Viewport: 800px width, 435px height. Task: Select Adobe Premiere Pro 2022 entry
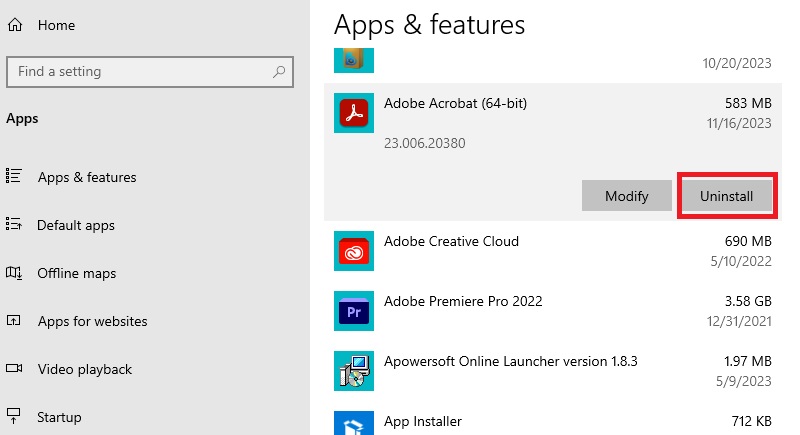[x=463, y=301]
